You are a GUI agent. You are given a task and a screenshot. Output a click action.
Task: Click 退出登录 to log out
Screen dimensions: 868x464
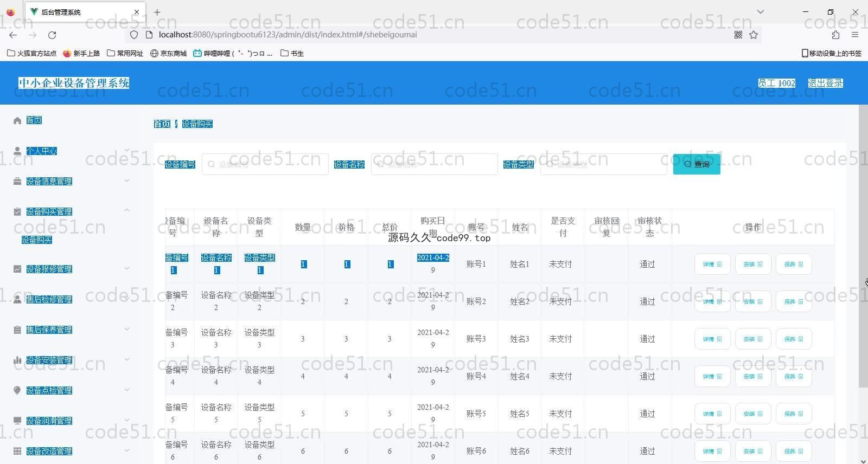825,83
